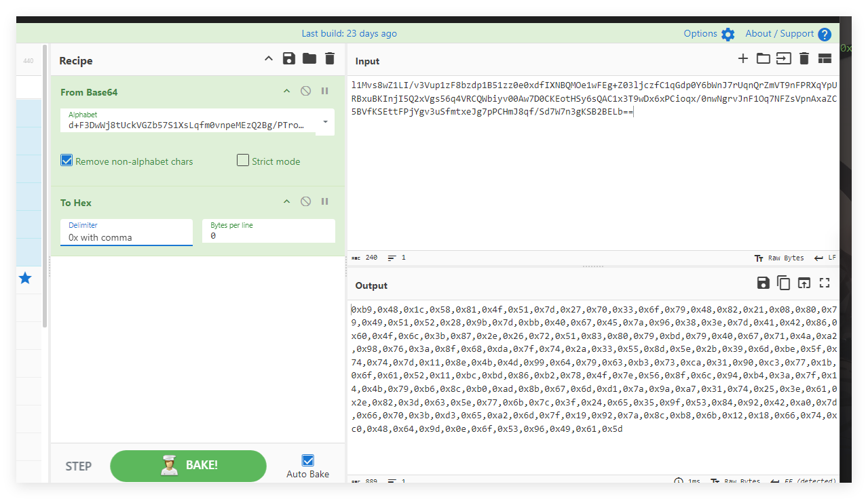The width and height of the screenshot is (868, 499).
Task: Click the From Base64 operation title
Action: coord(89,92)
